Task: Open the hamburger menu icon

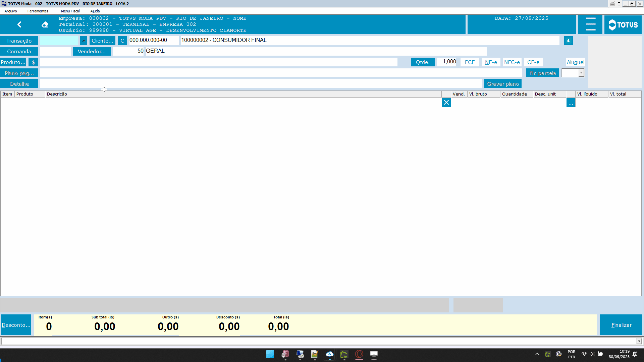Action: tap(590, 24)
